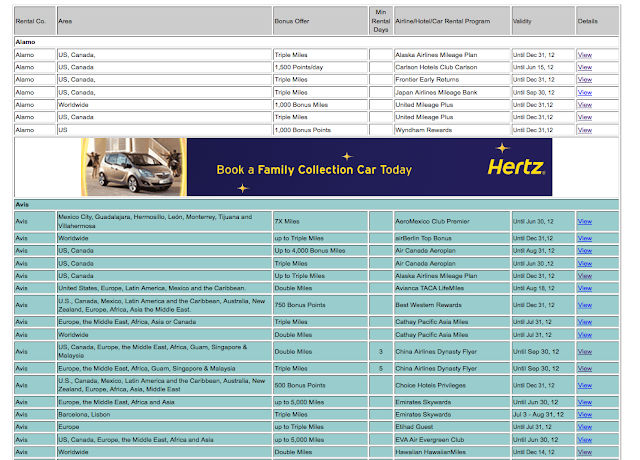Open View link for Alamo Worldwide United Mileage Plus
Image resolution: width=640 pixels, height=460 pixels.
pos(584,104)
